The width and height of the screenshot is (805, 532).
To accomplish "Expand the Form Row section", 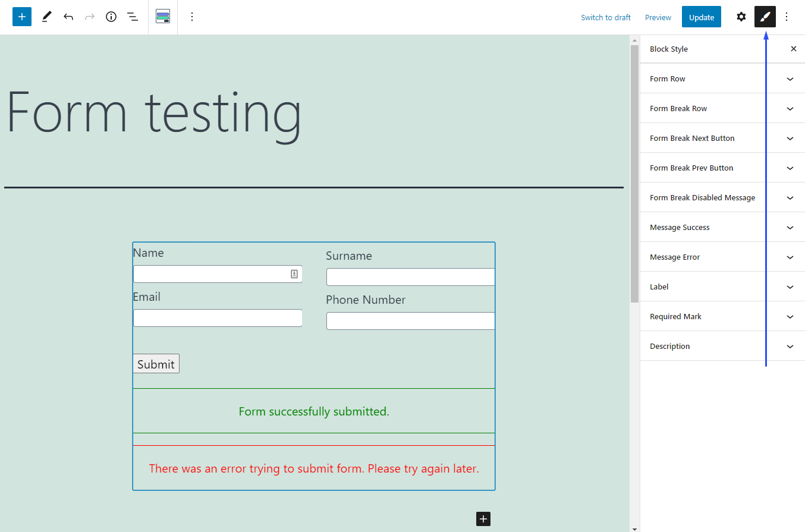I will click(722, 78).
